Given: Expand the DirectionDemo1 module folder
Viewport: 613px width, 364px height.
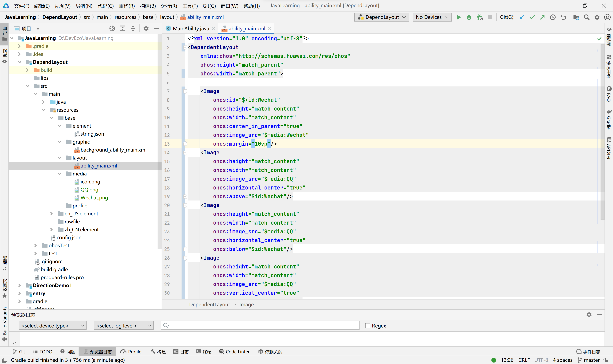Looking at the screenshot, I should point(19,285).
